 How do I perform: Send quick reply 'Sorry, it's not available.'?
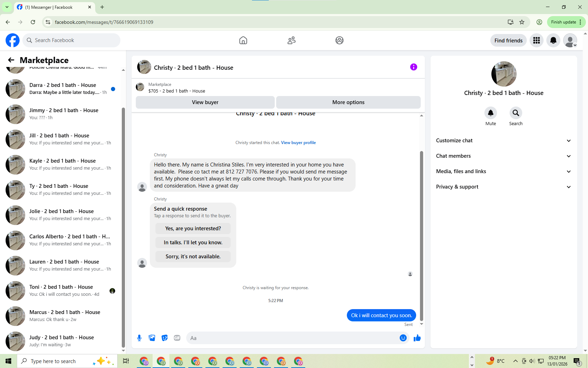click(x=193, y=257)
